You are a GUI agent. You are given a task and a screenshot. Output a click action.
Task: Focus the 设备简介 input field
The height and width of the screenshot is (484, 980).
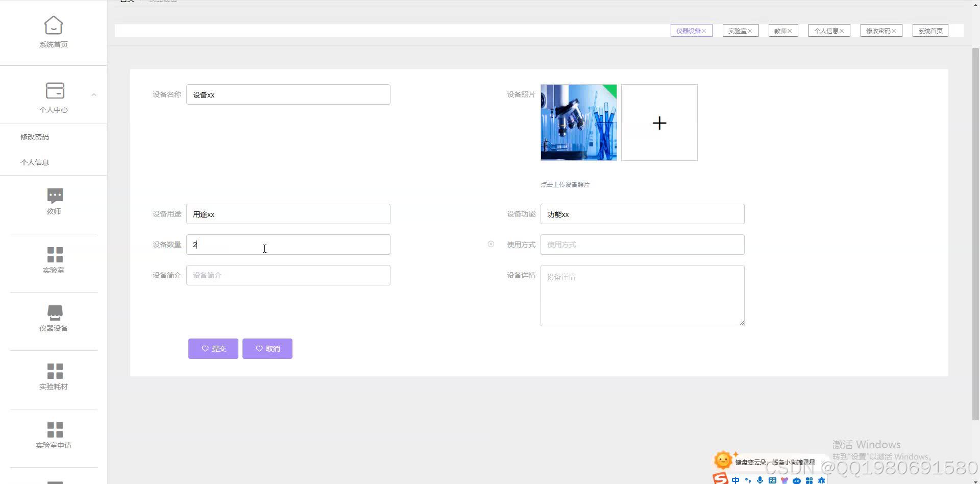pos(288,275)
